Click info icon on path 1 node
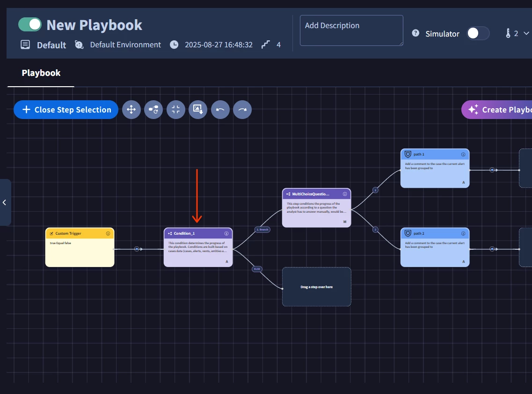This screenshot has height=394, width=532. point(463,154)
